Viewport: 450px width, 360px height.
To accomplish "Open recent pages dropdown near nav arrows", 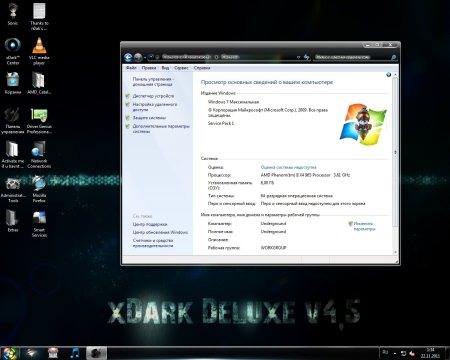I will [145, 58].
